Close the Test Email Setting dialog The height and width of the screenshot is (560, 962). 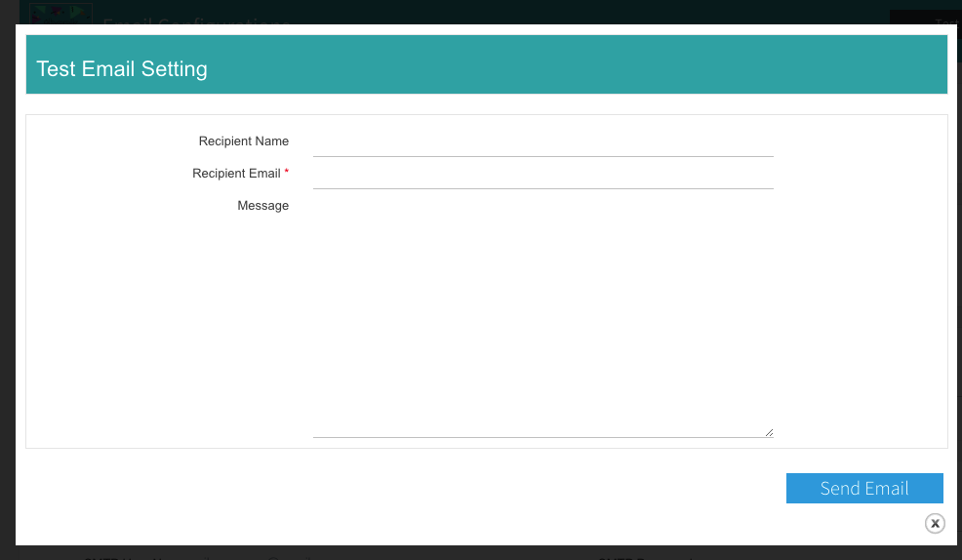(935, 523)
